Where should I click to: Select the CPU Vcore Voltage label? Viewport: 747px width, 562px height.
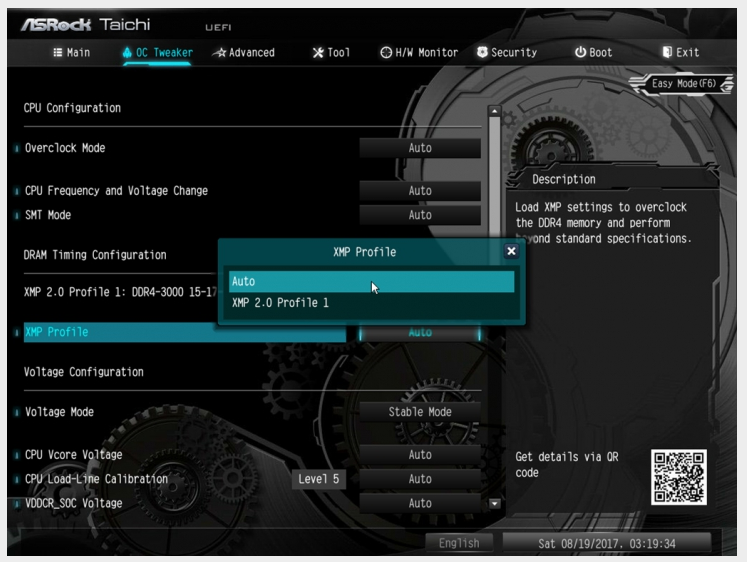coord(73,455)
